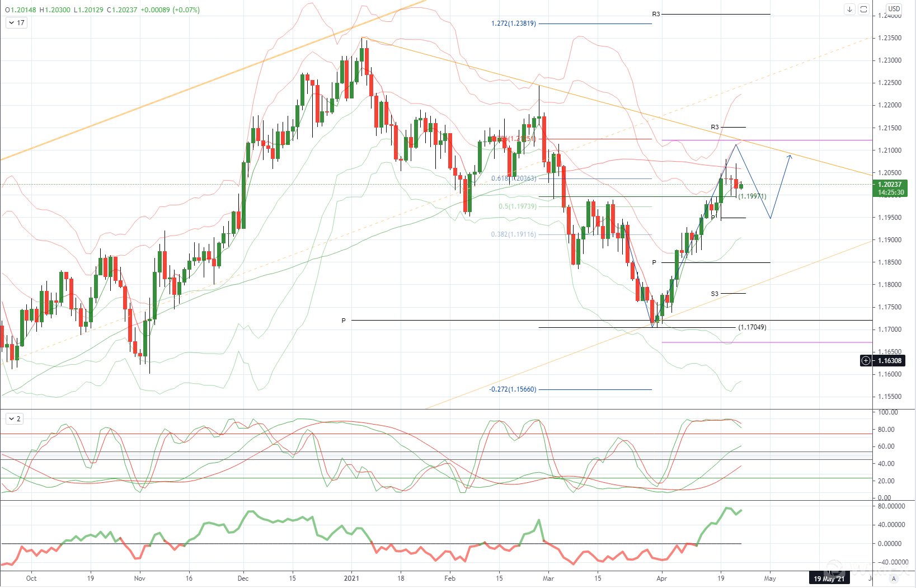916x588 pixels.
Task: Click the move pane down arrow icon
Action: pos(849,9)
